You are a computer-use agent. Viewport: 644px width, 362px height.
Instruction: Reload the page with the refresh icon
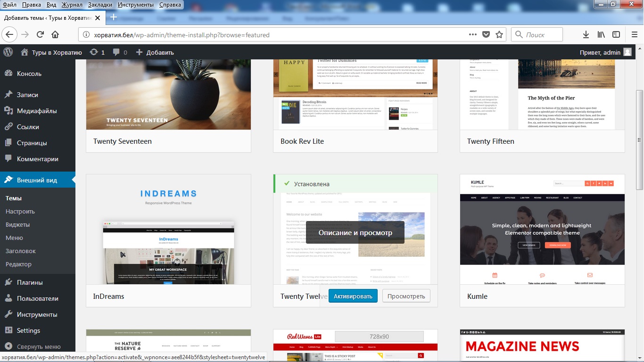point(40,34)
